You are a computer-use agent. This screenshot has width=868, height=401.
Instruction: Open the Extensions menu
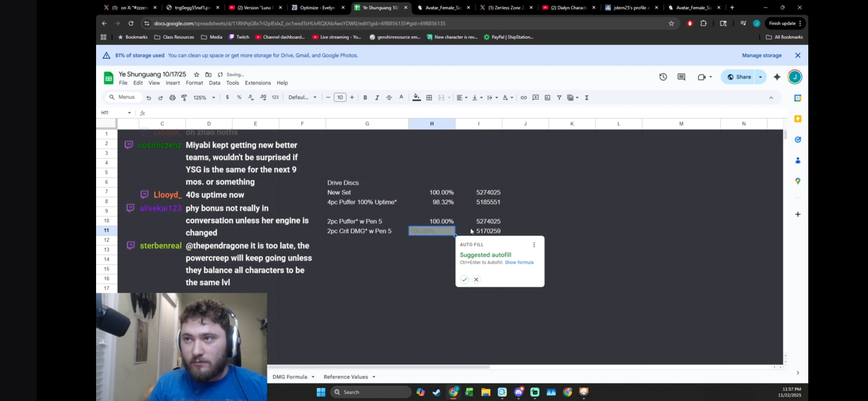click(257, 83)
